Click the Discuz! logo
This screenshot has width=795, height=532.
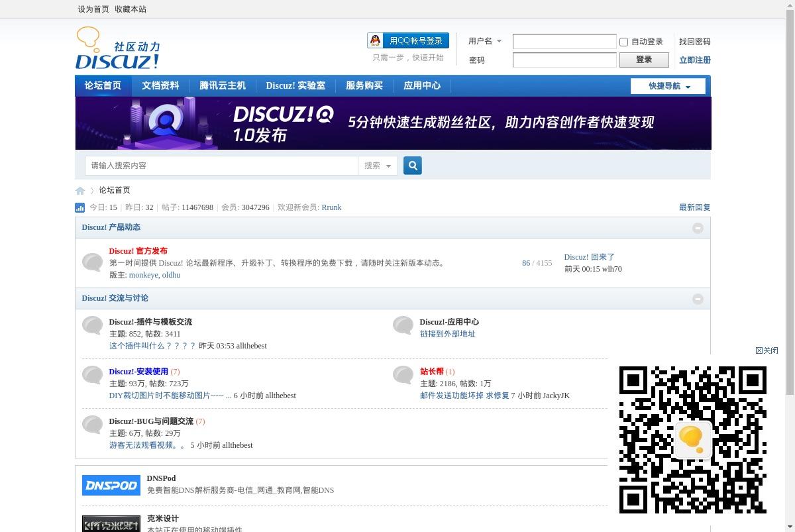117,48
